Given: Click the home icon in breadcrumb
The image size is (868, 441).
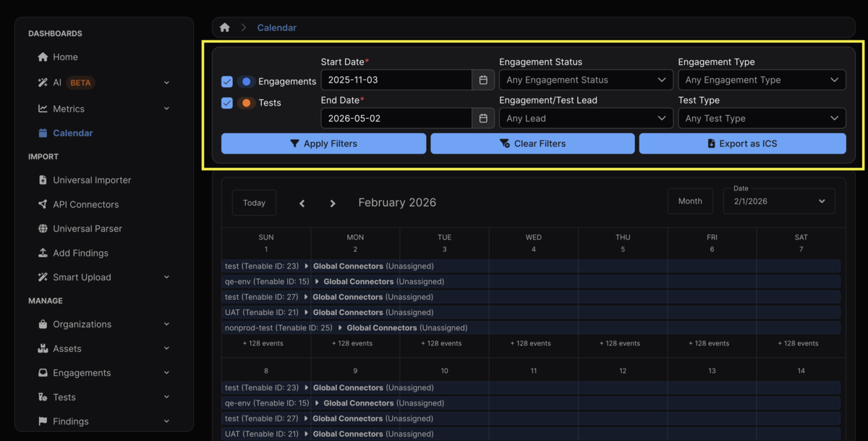Looking at the screenshot, I should point(225,28).
